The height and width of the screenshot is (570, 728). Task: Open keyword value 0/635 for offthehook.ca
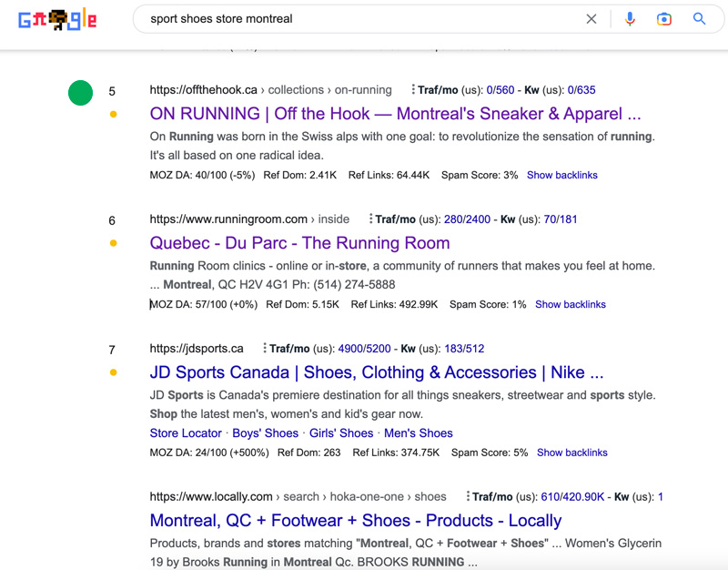(x=581, y=89)
